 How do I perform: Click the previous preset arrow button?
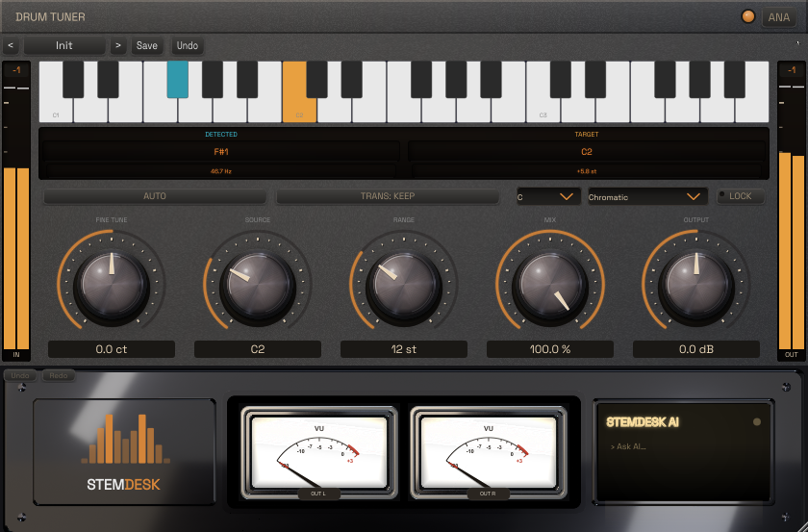point(11,45)
